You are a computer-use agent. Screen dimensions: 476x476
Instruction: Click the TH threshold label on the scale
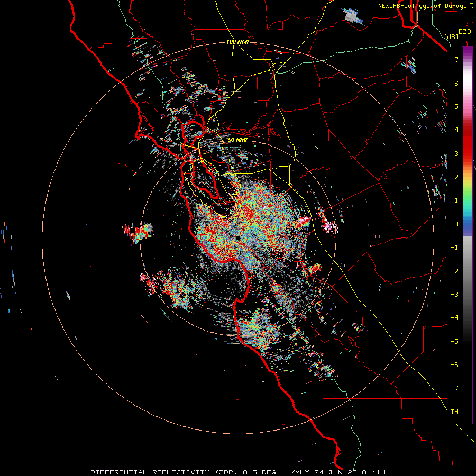[454, 411]
